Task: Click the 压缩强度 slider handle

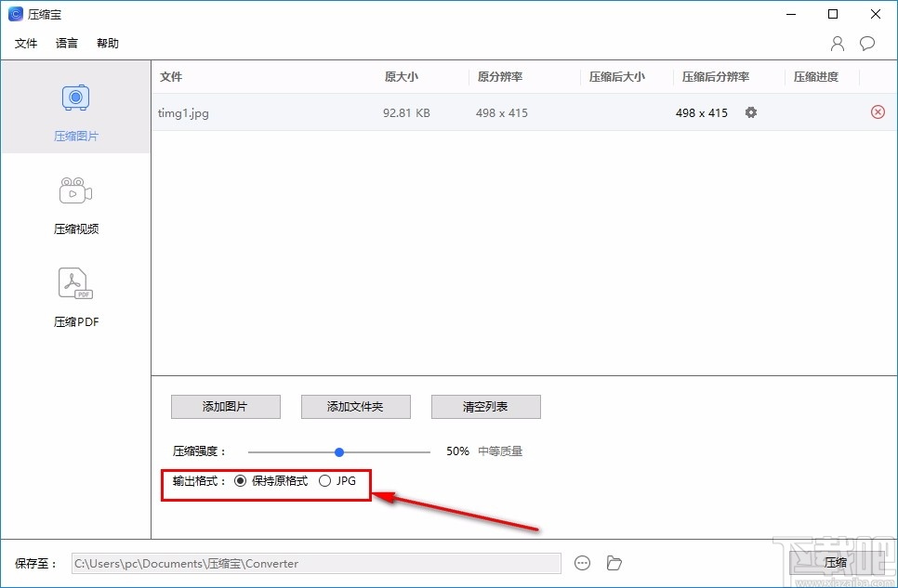Action: click(x=339, y=452)
